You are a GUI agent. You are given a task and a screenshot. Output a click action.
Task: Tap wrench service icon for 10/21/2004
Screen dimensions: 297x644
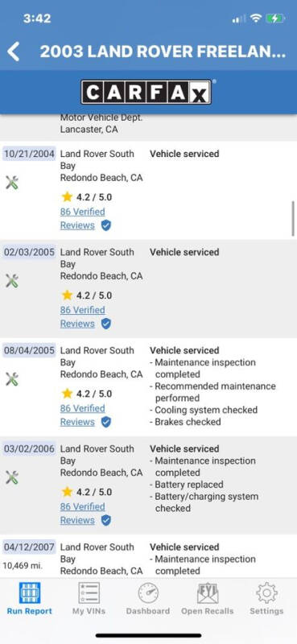pos(12,183)
